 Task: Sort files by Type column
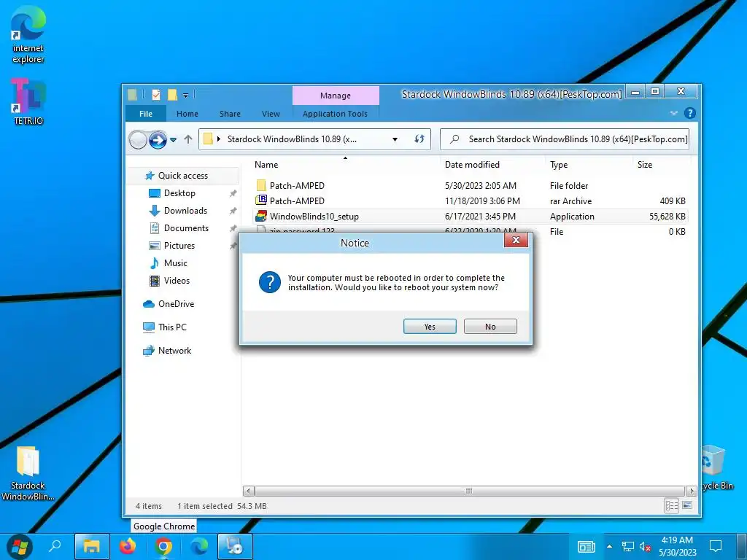(559, 165)
